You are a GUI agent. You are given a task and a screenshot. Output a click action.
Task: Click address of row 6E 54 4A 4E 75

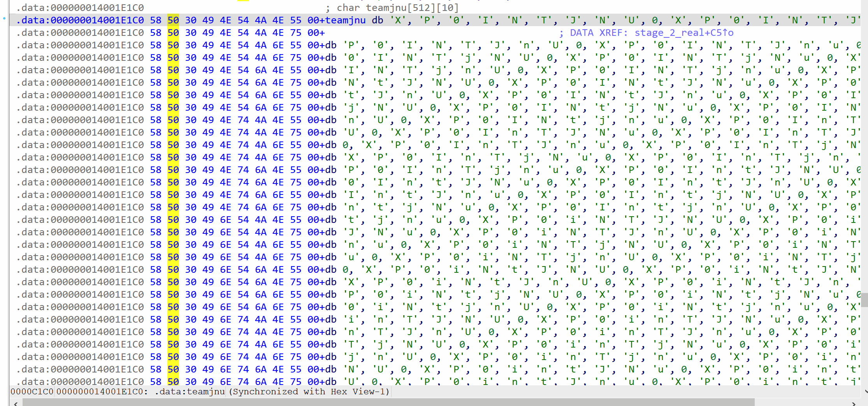click(80, 232)
